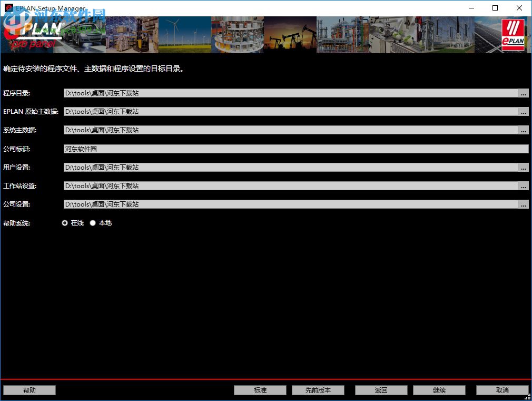Open the 帮助 button
The image size is (532, 401).
[x=29, y=390]
